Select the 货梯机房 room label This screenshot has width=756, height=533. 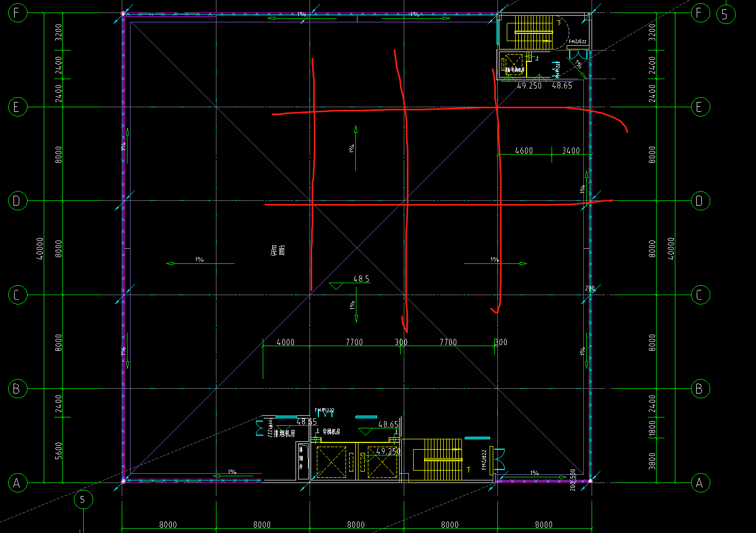click(x=331, y=432)
